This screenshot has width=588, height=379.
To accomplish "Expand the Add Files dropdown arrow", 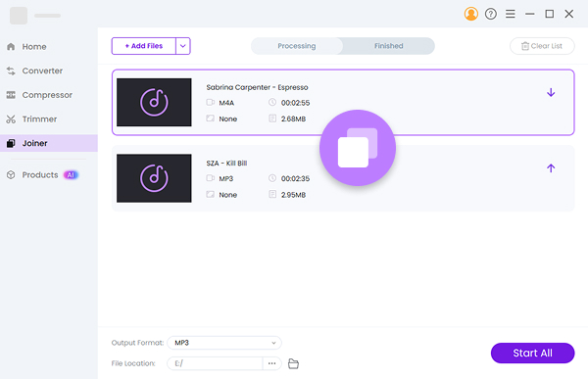I will point(183,46).
